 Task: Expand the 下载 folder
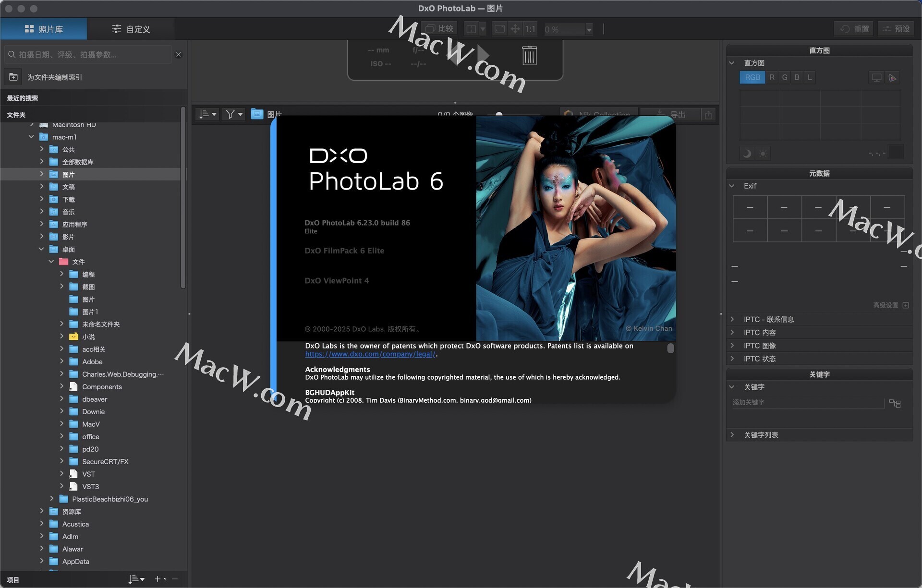click(42, 199)
